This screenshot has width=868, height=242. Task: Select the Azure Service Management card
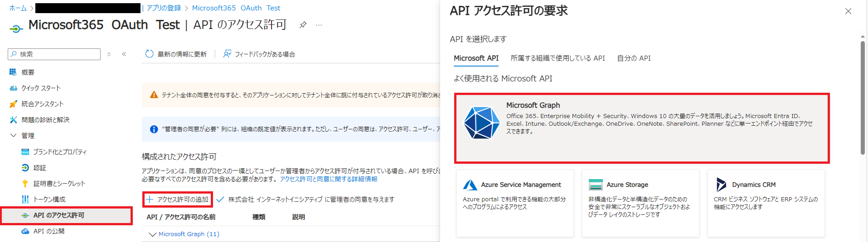click(515, 203)
